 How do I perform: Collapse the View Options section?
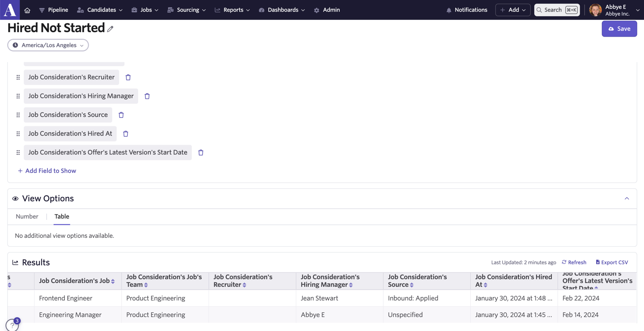[x=627, y=198]
